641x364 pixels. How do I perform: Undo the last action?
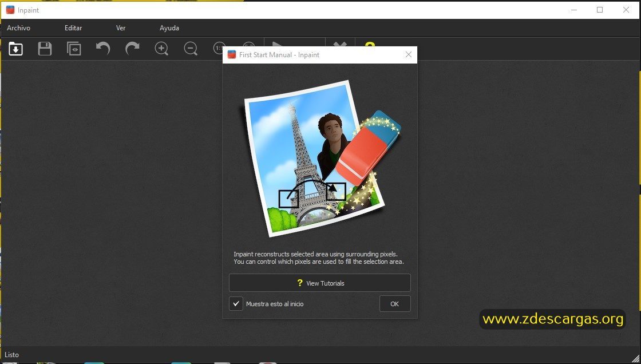103,49
